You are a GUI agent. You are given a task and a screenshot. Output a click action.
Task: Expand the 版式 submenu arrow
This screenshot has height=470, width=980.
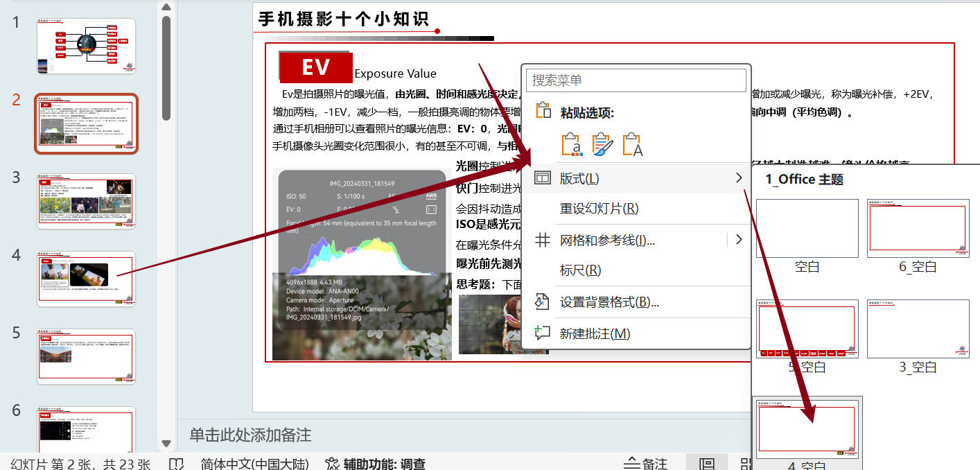click(739, 177)
